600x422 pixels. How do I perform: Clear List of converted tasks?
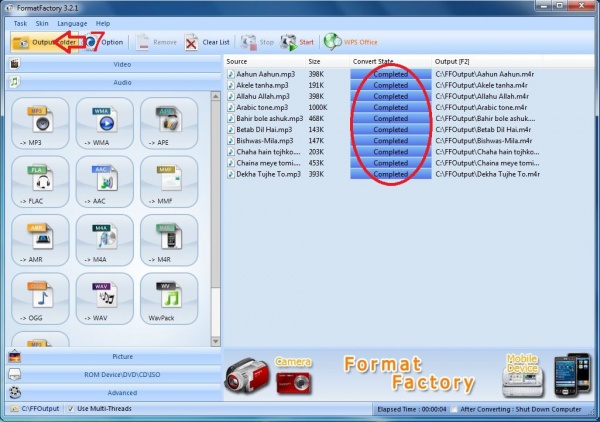tap(207, 42)
